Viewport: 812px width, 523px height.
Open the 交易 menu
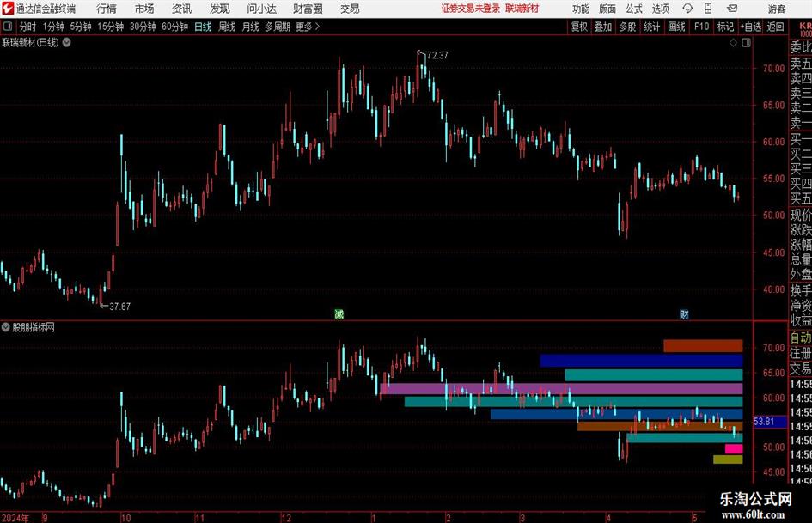(350, 9)
